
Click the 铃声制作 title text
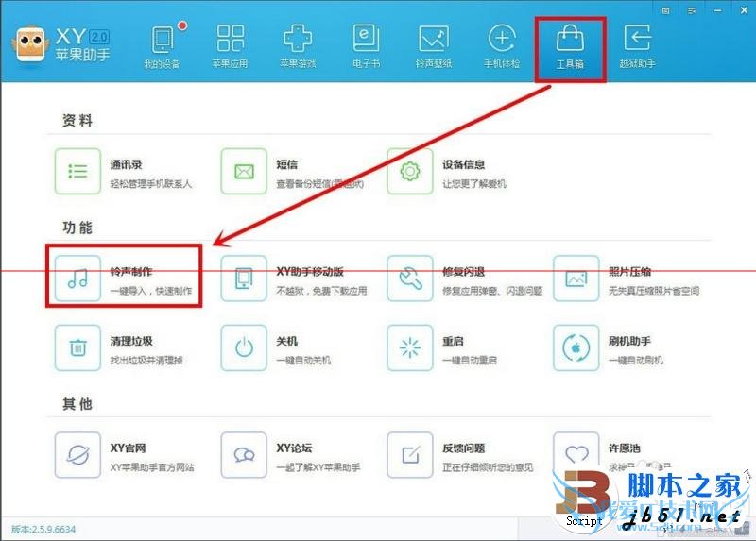(x=131, y=272)
